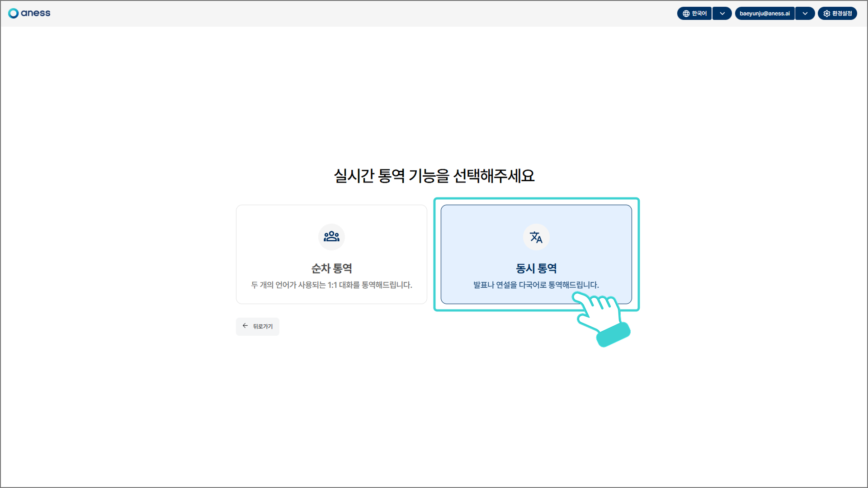Click the aness logo
This screenshot has width=868, height=488.
click(29, 13)
